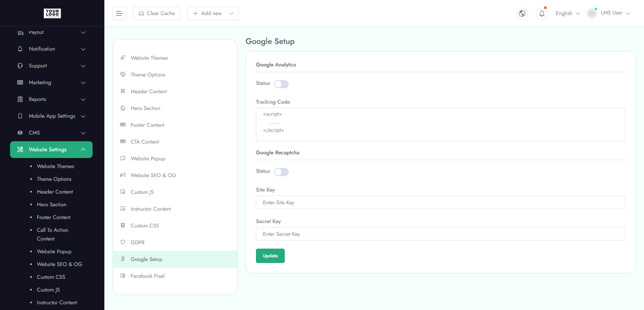Open the English language dropdown
This screenshot has width=644, height=310.
click(568, 13)
